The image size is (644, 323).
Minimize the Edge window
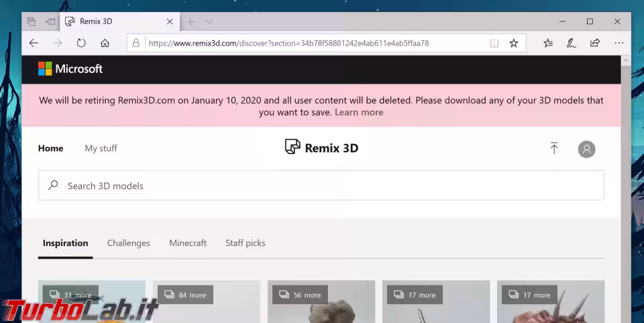(562, 21)
